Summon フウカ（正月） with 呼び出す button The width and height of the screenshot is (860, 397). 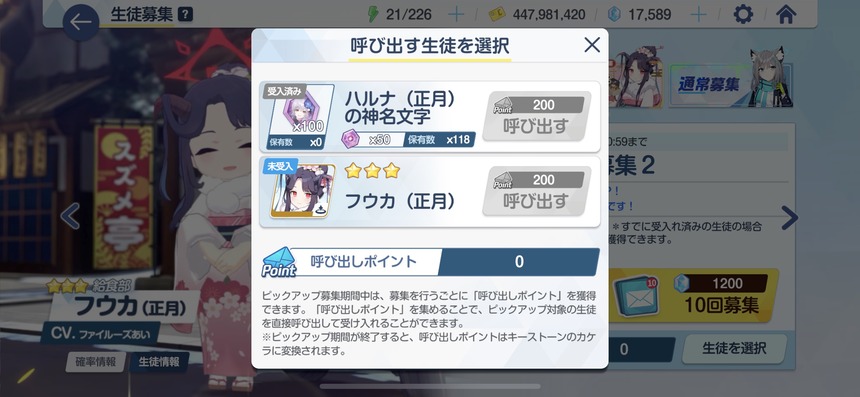(536, 191)
